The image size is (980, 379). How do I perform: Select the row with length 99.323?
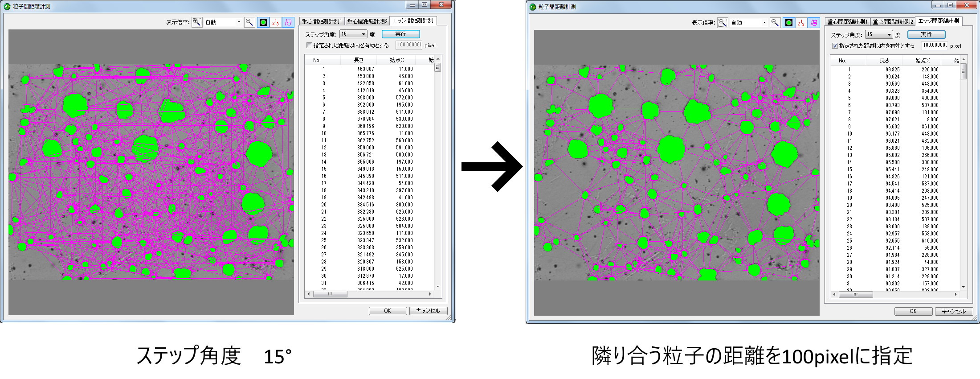[x=895, y=91]
